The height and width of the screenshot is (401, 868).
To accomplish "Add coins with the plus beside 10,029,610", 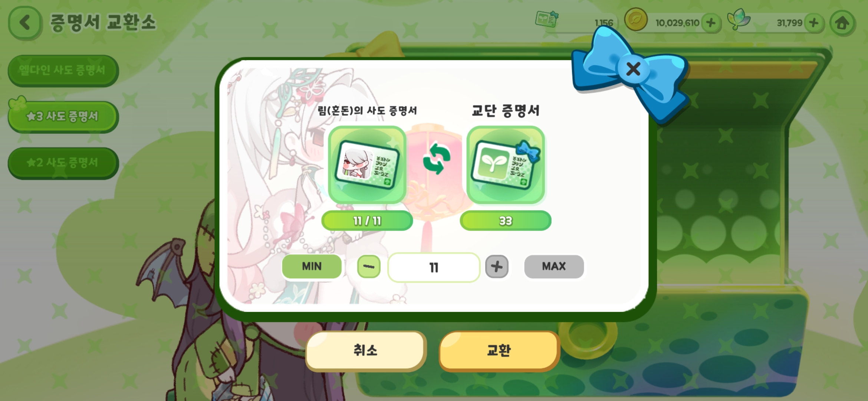I will tap(711, 23).
